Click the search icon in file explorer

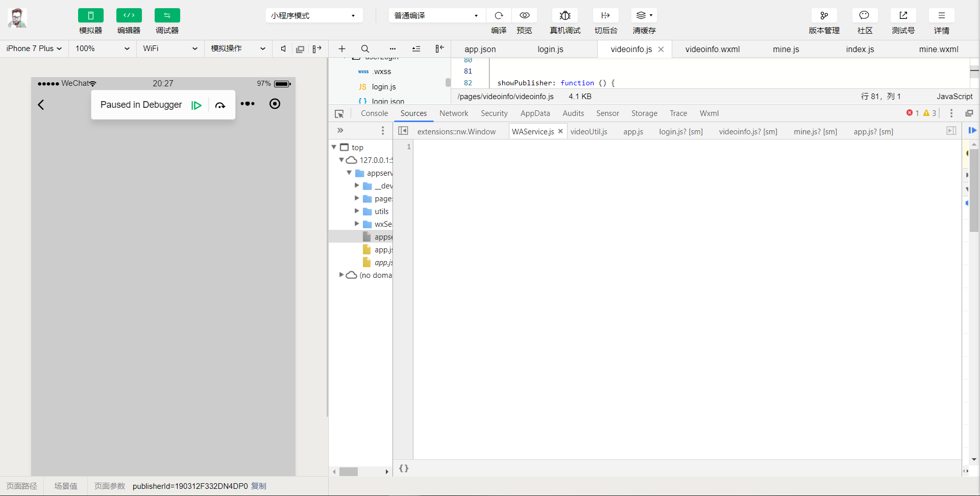pyautogui.click(x=365, y=49)
